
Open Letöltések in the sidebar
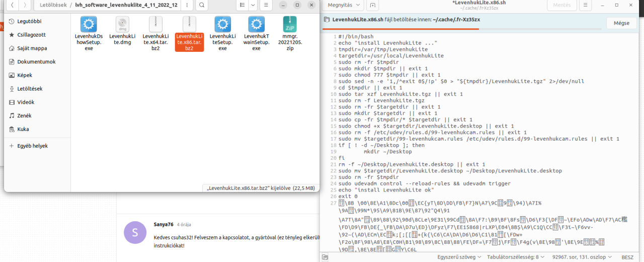click(37, 89)
